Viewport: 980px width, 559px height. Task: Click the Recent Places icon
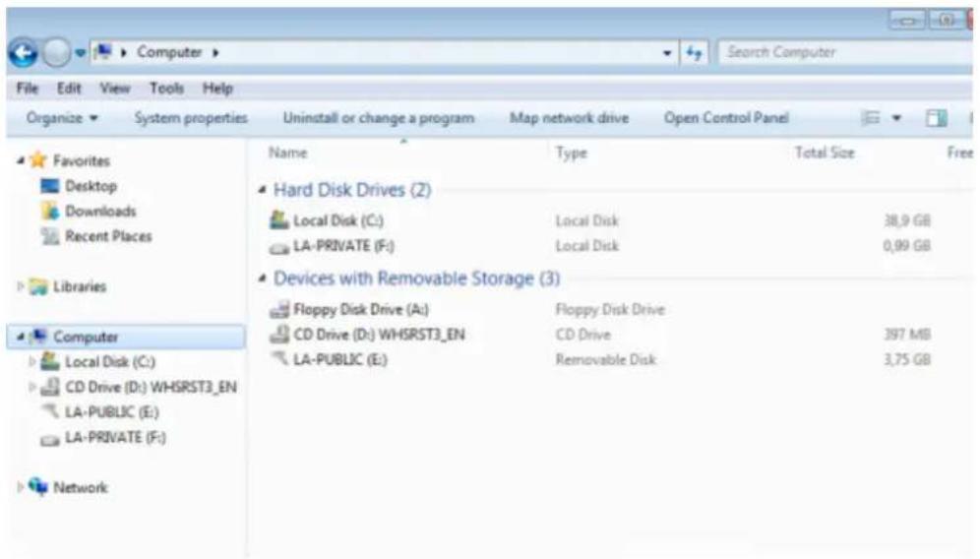click(50, 236)
